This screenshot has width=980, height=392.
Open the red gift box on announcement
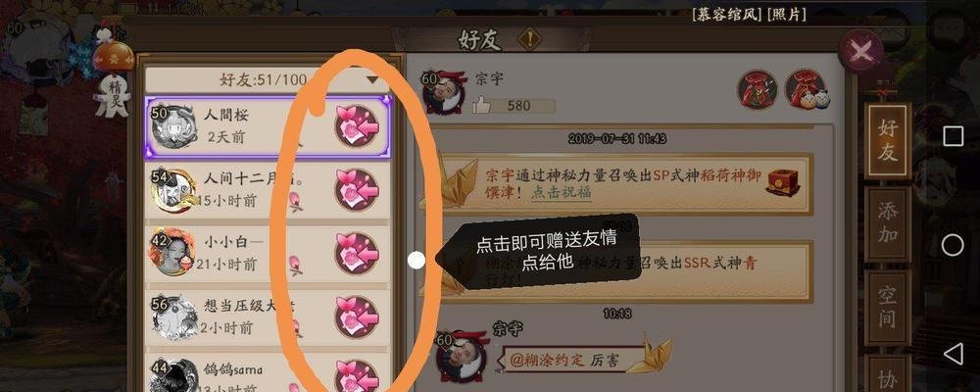coord(782,182)
